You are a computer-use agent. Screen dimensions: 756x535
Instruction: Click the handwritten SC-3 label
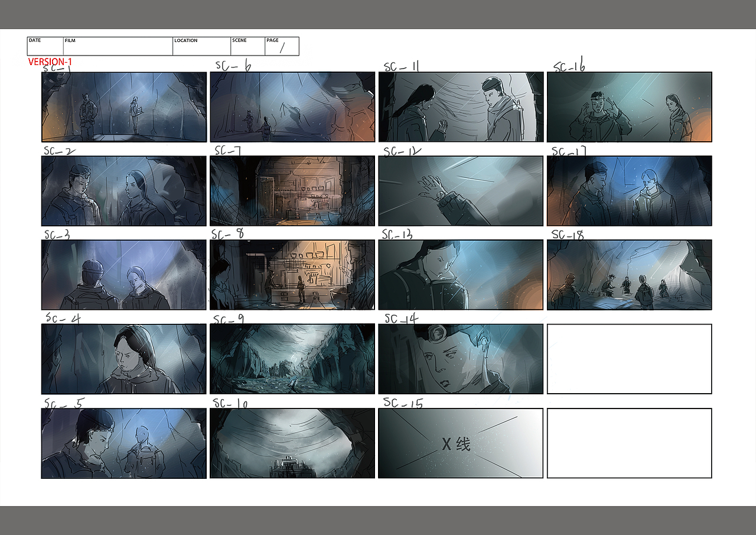57,235
